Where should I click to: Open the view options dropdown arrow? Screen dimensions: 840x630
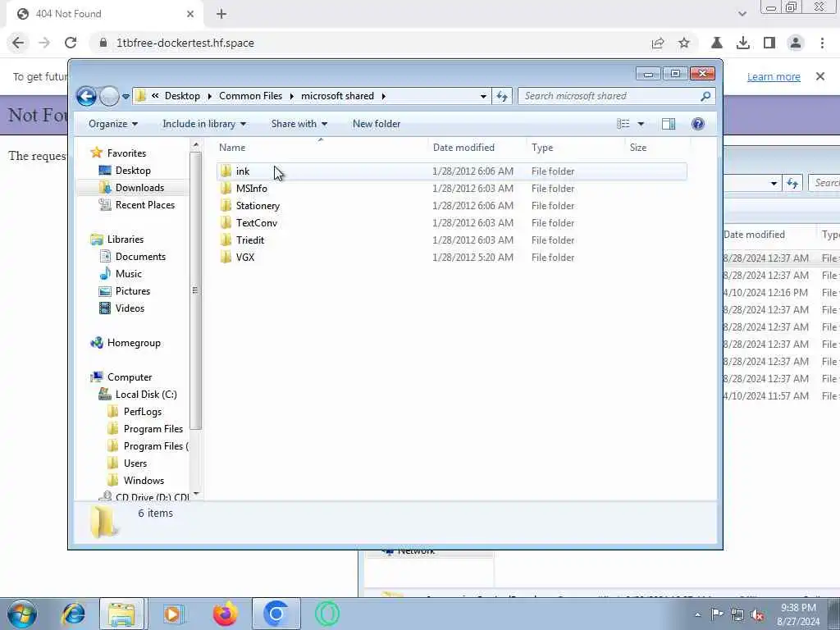(641, 125)
